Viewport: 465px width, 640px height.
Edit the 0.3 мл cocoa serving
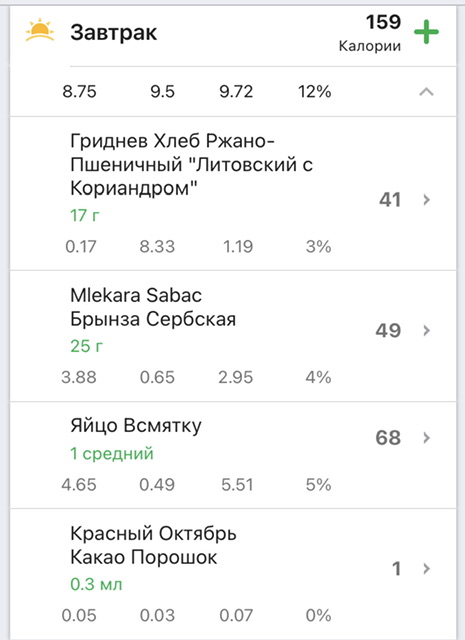[x=96, y=584]
